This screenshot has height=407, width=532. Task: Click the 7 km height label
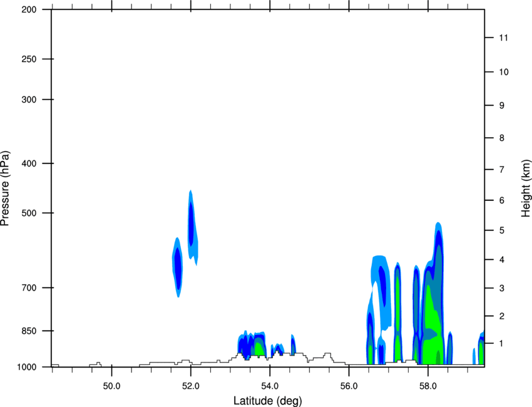pos(502,170)
